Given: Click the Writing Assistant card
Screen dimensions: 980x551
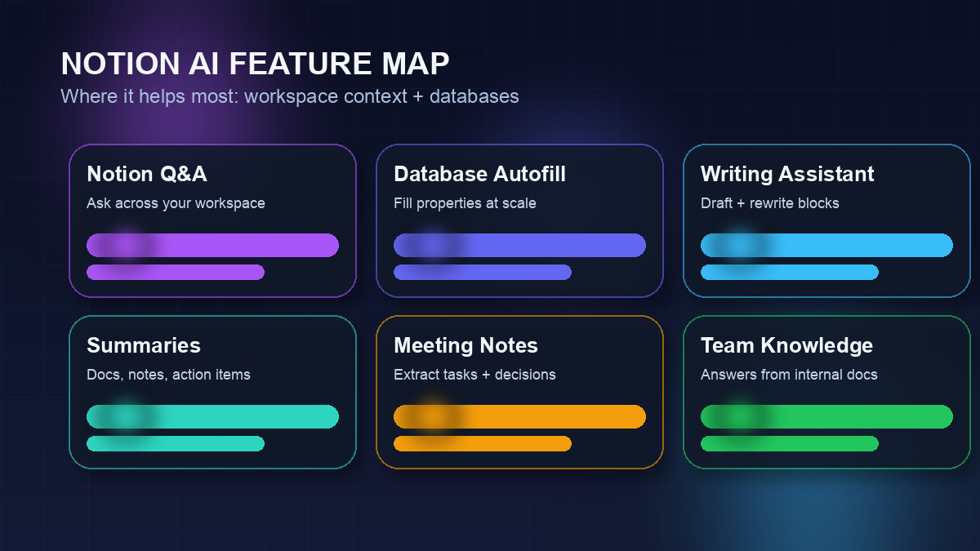Looking at the screenshot, I should click(826, 220).
